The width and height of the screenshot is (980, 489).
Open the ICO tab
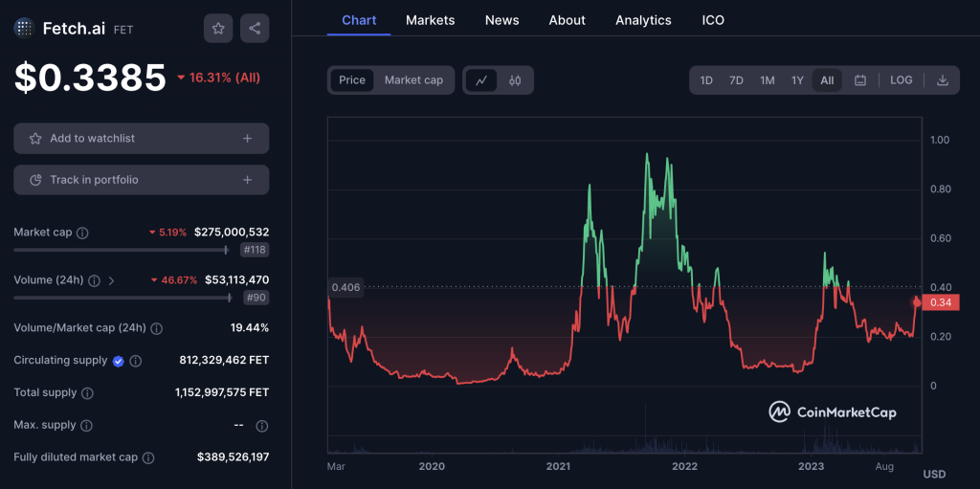(x=713, y=20)
